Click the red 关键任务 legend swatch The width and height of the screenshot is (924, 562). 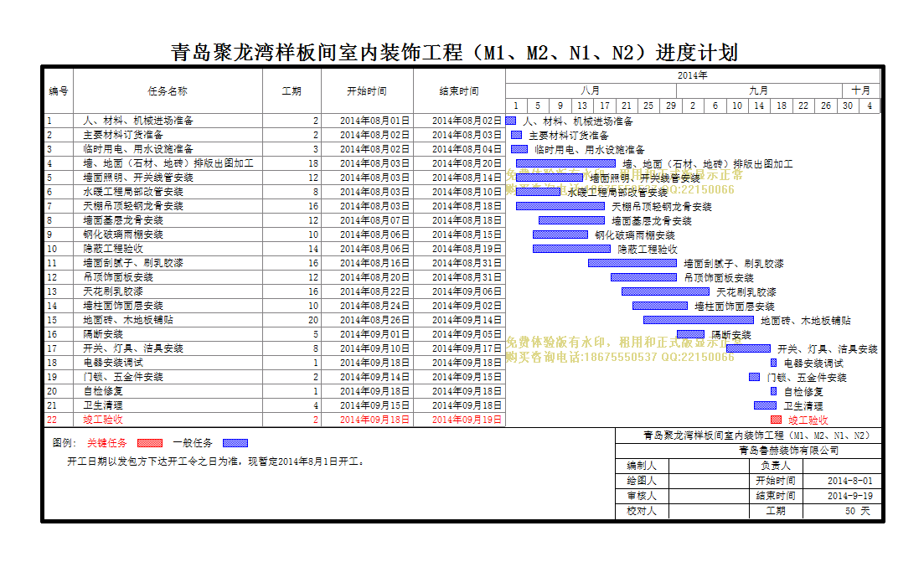pos(150,443)
